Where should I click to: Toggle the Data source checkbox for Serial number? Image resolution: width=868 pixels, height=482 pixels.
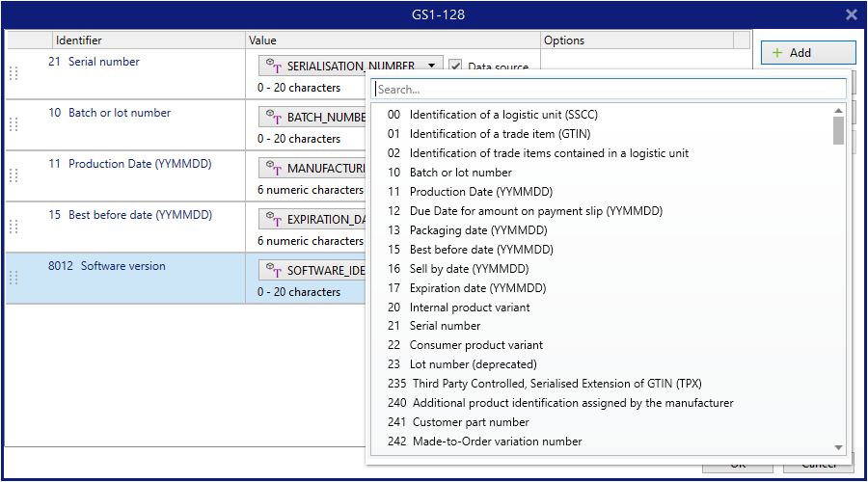pyautogui.click(x=455, y=66)
